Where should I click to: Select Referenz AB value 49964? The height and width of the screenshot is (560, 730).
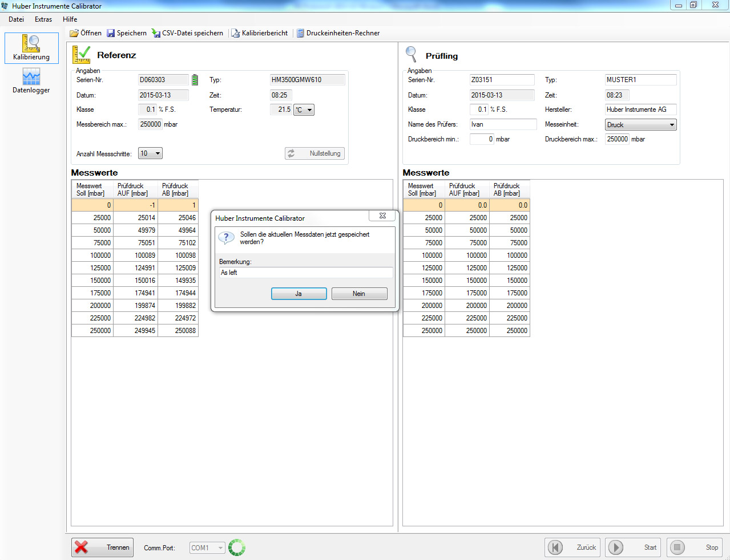[178, 230]
